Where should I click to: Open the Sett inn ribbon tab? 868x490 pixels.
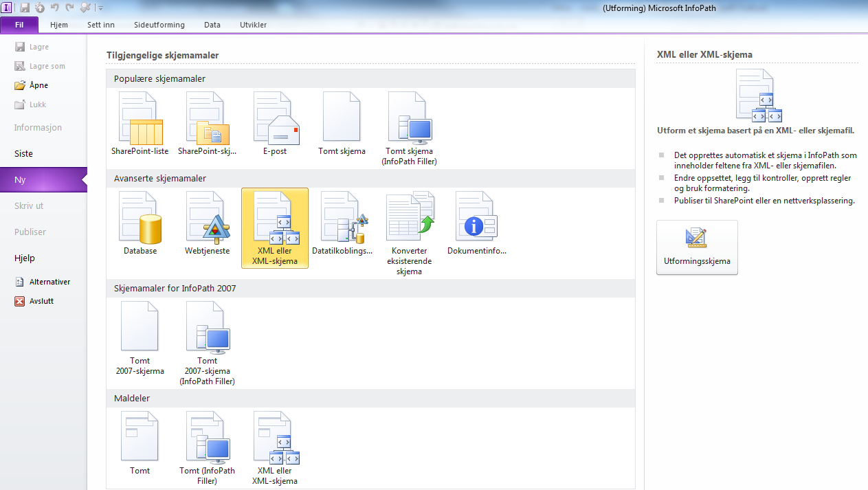[101, 25]
